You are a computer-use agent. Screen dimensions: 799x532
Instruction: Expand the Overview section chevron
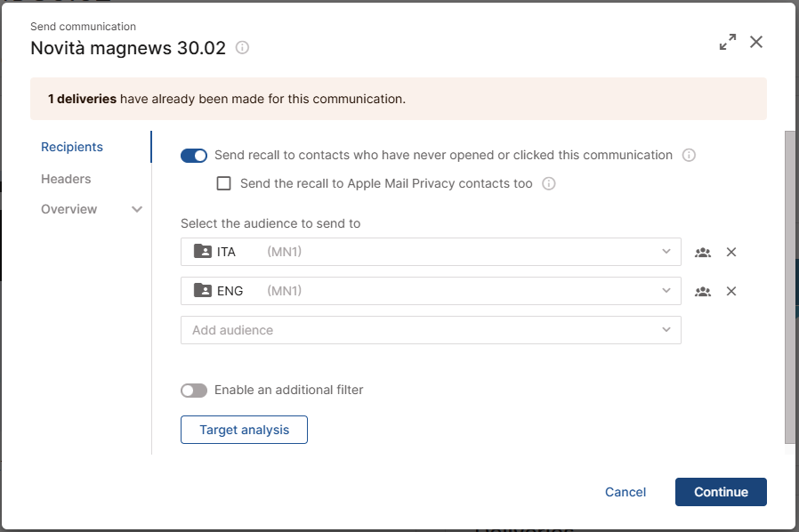(136, 209)
